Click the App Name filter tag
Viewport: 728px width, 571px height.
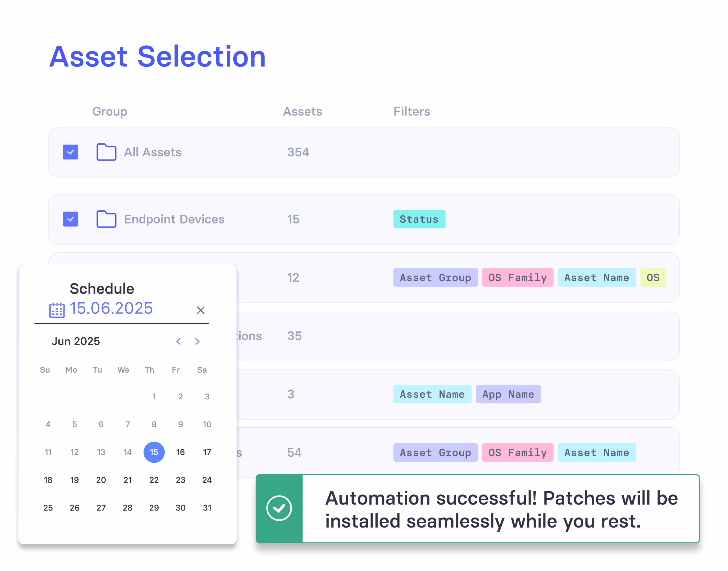[508, 394]
